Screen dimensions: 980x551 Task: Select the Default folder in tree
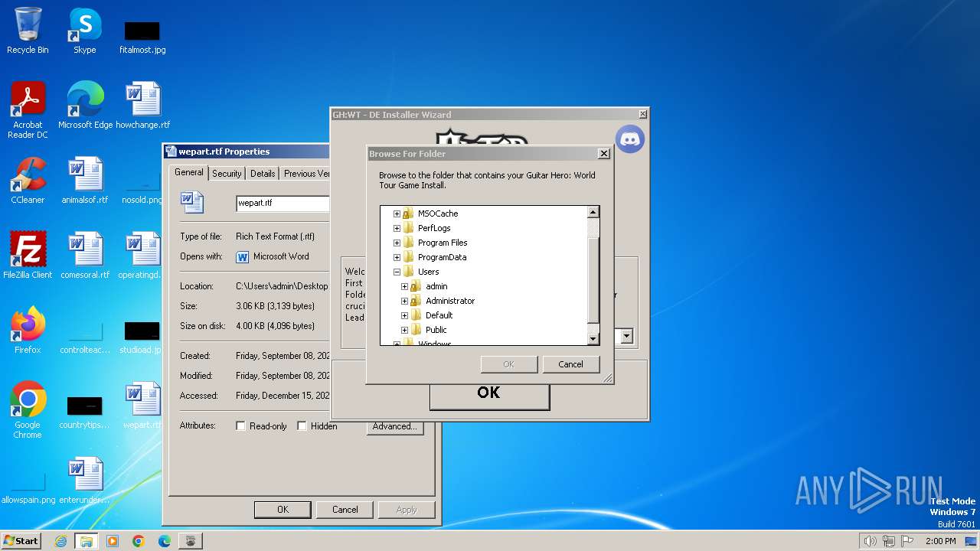(x=439, y=315)
